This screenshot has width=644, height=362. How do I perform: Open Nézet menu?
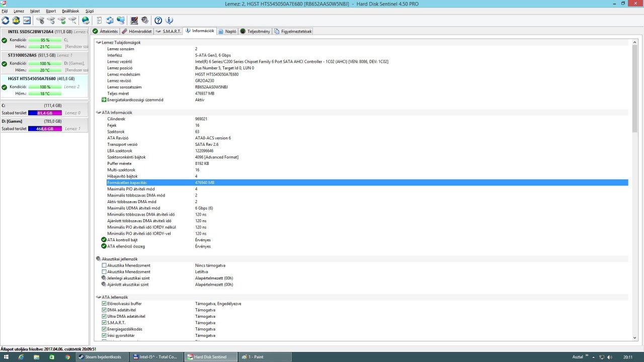click(35, 11)
